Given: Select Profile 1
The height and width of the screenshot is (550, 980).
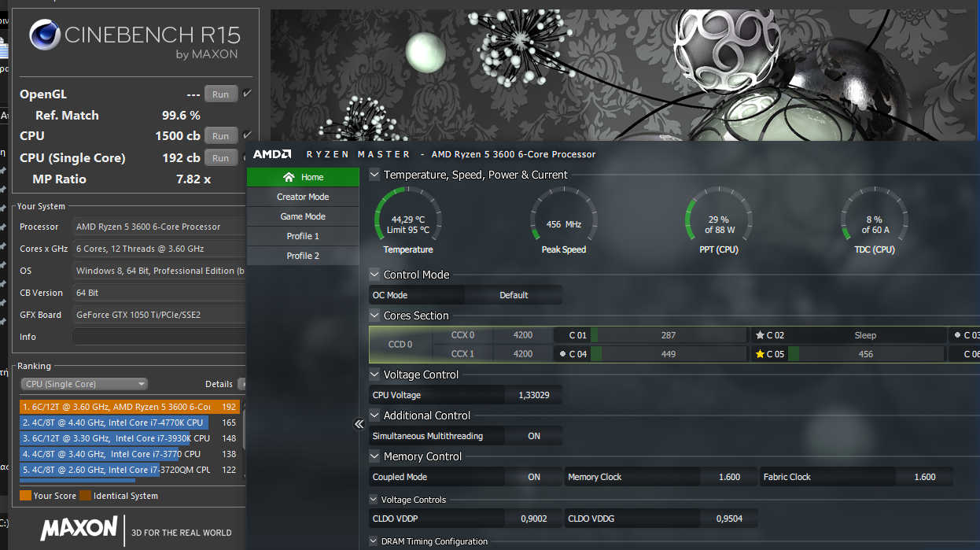Looking at the screenshot, I should pos(303,236).
